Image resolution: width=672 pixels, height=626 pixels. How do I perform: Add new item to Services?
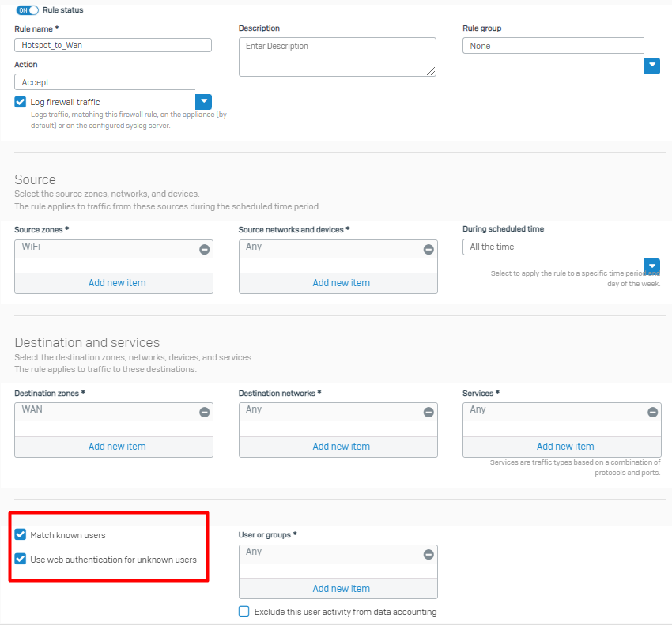point(565,447)
